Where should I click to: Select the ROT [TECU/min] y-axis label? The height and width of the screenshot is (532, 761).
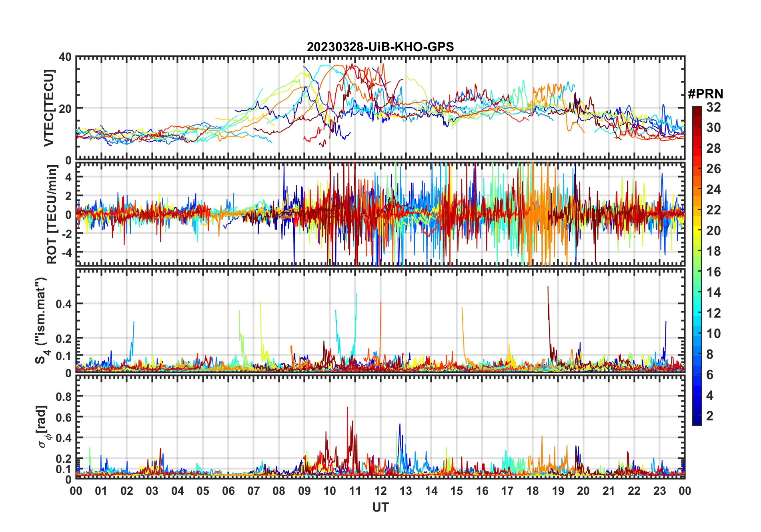coord(52,214)
